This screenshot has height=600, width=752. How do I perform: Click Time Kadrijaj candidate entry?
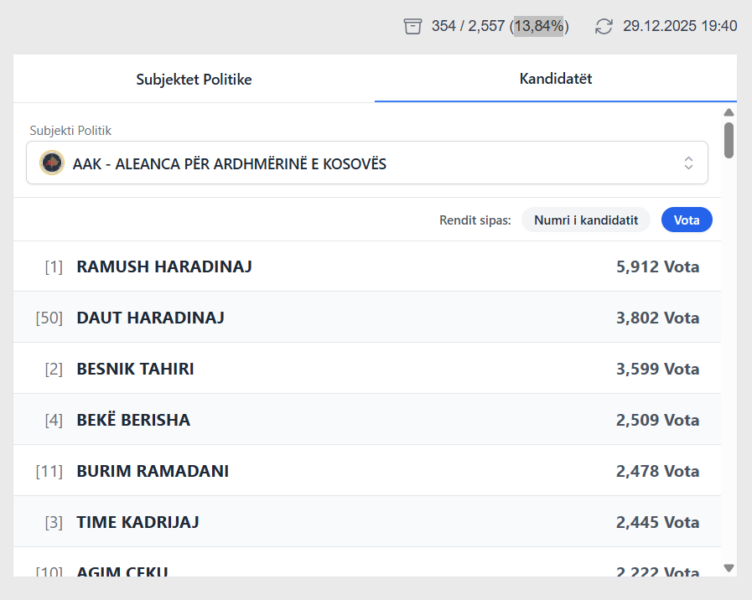366,522
